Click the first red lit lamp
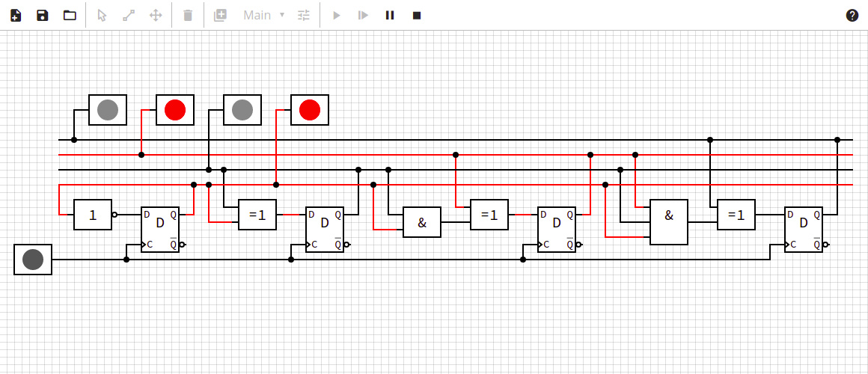868x374 pixels. [175, 110]
